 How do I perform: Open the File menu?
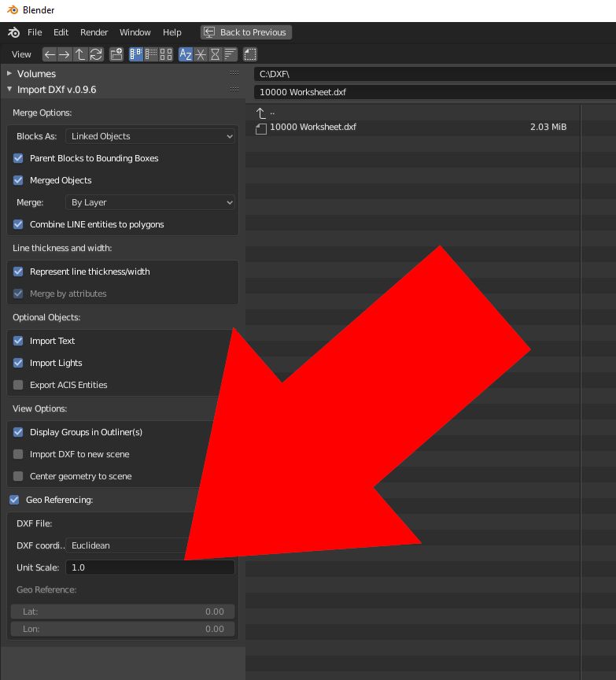pyautogui.click(x=35, y=32)
